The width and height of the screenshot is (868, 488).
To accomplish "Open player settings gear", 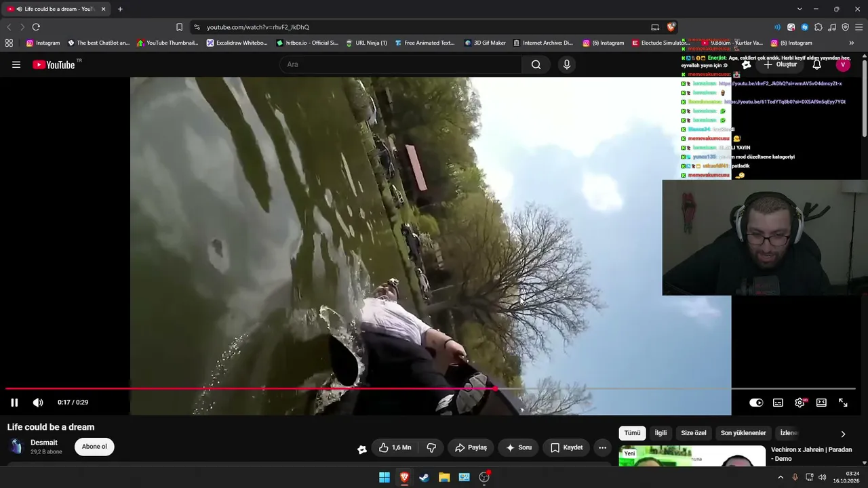I will (800, 403).
